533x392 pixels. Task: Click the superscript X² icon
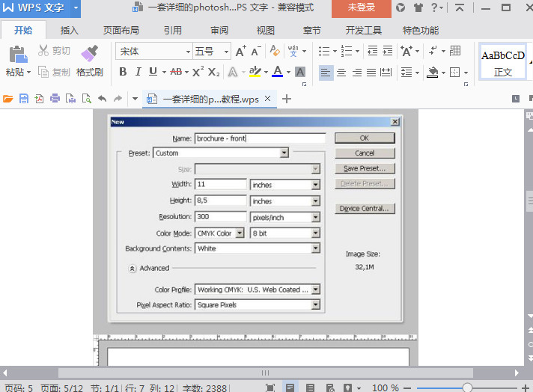(198, 72)
